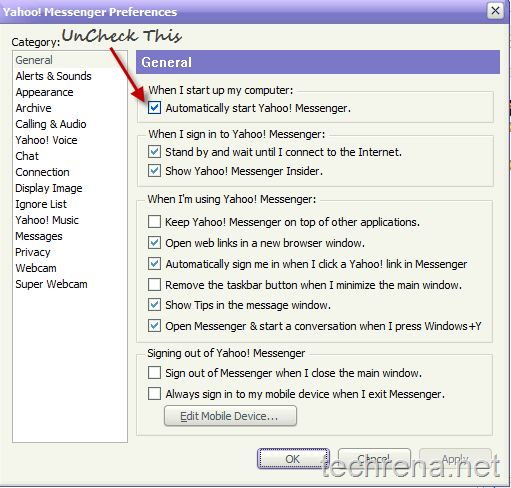The image size is (511, 488).
Task: Open the Alerts & Sounds category
Action: point(53,76)
